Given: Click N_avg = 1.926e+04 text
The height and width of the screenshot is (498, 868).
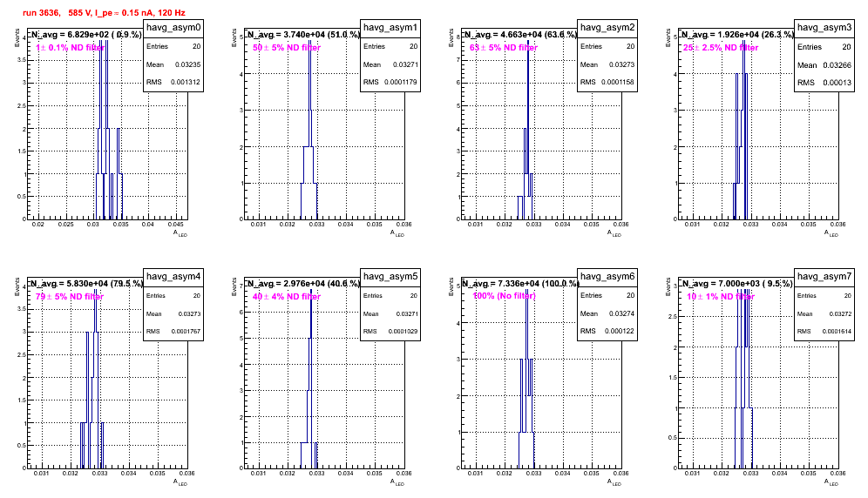Looking at the screenshot, I should [738, 35].
